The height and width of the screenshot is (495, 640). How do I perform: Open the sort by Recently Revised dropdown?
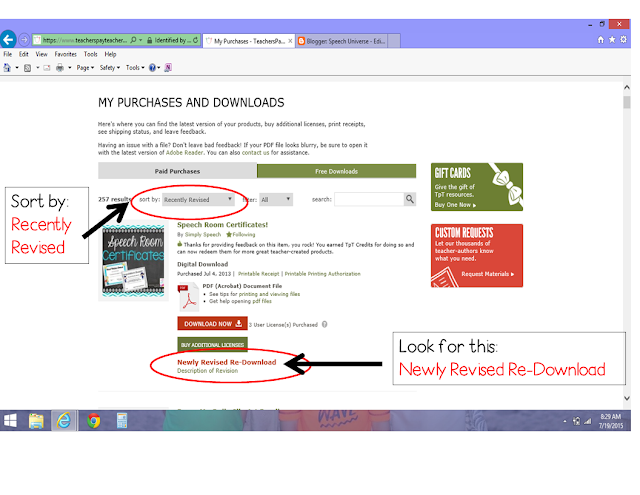[198, 200]
